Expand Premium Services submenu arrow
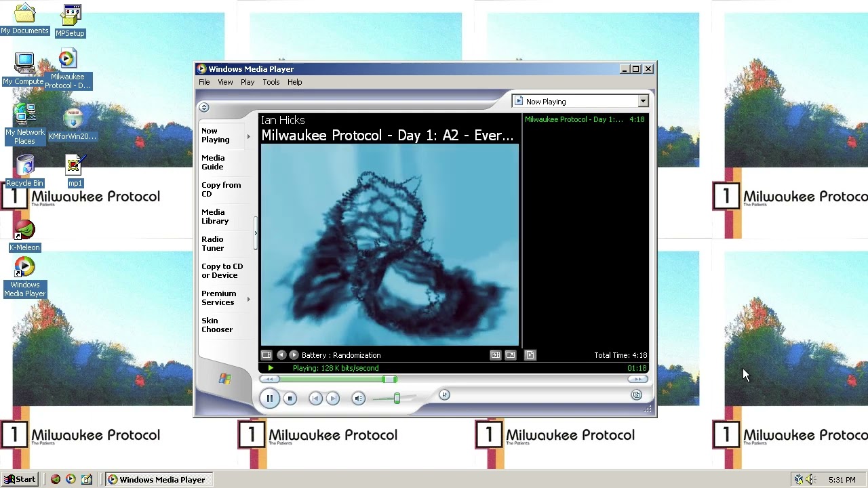The width and height of the screenshot is (868, 488). pos(248,299)
